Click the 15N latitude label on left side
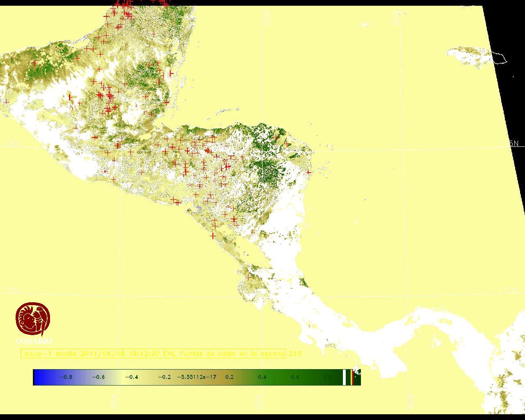The width and height of the screenshot is (525, 420). coord(12,144)
